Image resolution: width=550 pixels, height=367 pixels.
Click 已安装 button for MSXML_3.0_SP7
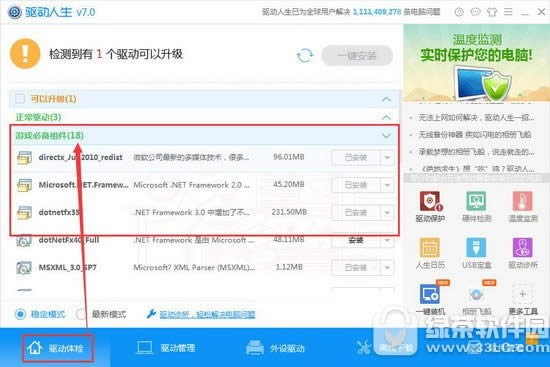coord(356,268)
